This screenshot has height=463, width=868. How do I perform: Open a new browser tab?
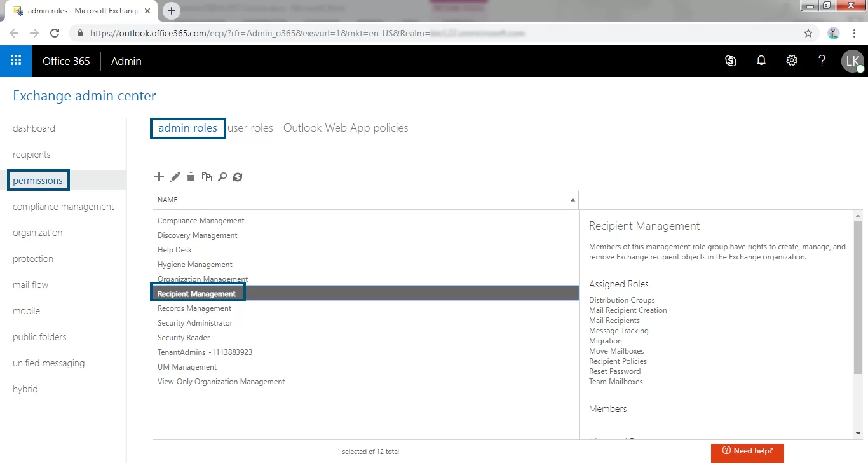[x=172, y=11]
